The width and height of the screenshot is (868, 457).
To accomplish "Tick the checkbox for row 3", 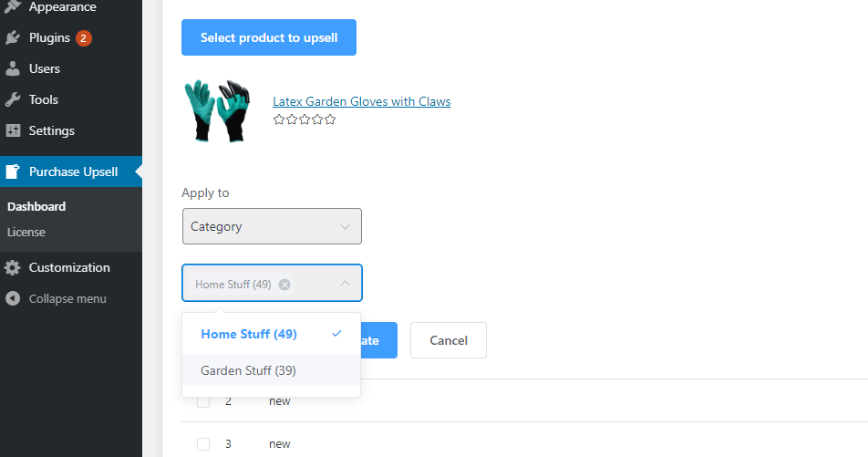I will [203, 444].
